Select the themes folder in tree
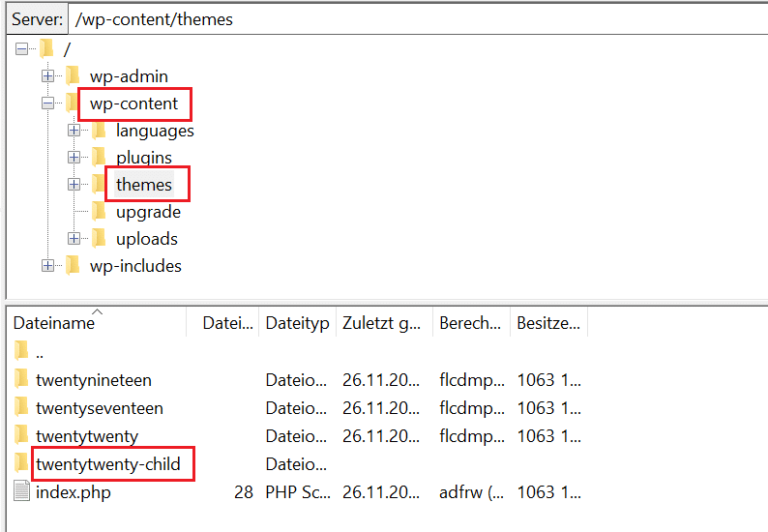 (144, 184)
